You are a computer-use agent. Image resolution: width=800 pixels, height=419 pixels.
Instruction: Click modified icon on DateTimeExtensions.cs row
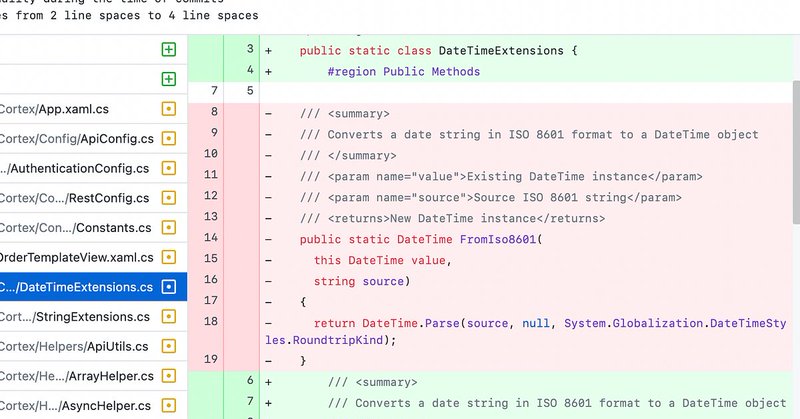169,287
